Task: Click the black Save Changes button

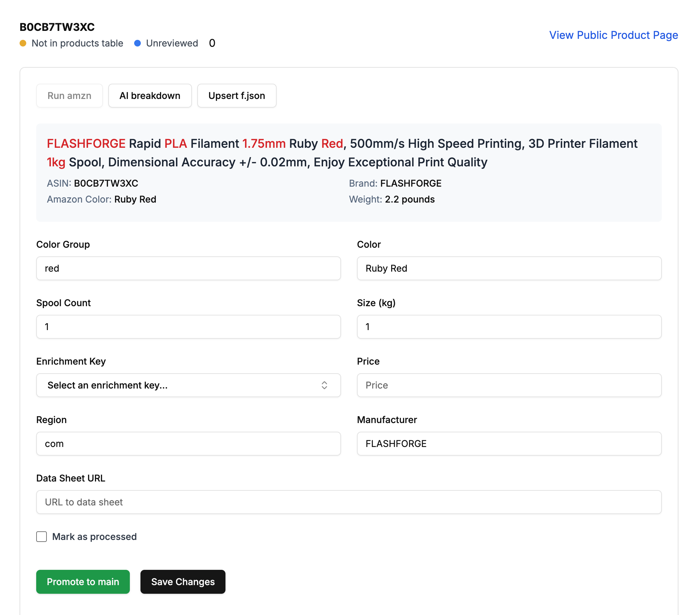Action: click(x=183, y=581)
